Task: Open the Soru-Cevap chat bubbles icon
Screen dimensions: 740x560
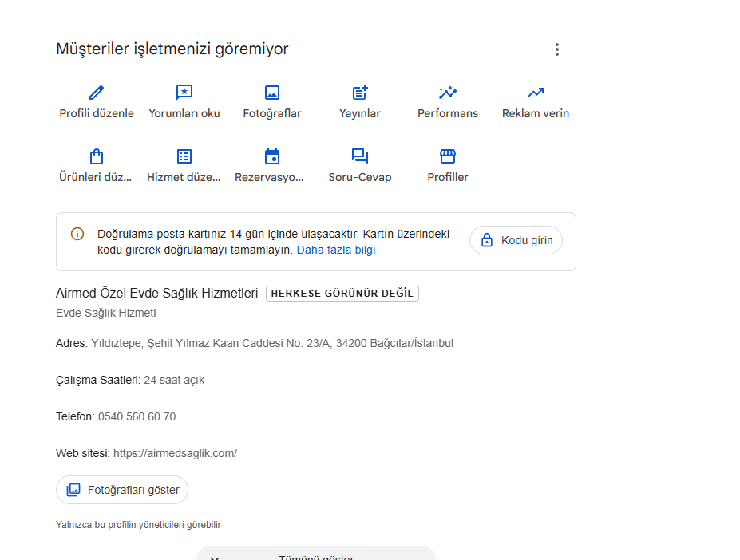Action: pyautogui.click(x=360, y=156)
